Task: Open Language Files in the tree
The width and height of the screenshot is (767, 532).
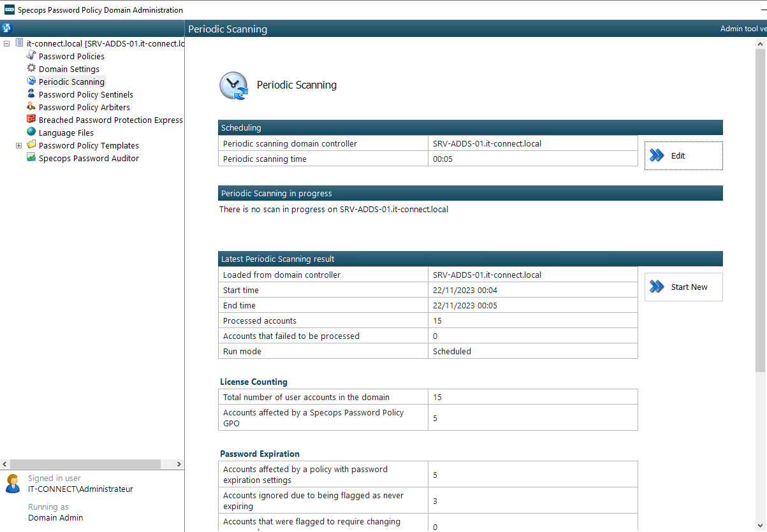Action: [66, 133]
